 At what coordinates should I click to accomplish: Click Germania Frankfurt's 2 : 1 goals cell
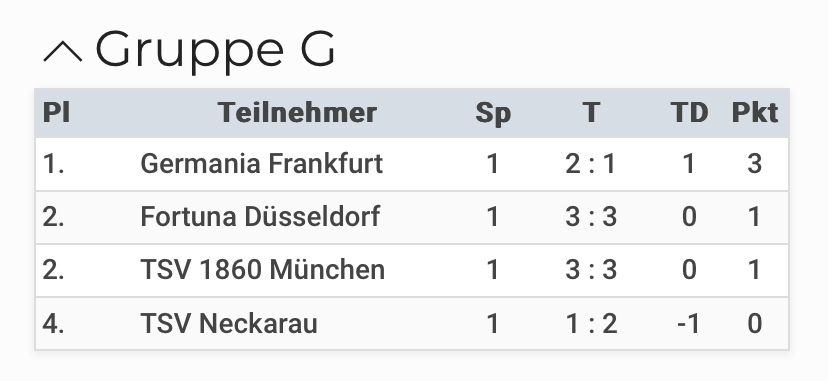point(591,164)
